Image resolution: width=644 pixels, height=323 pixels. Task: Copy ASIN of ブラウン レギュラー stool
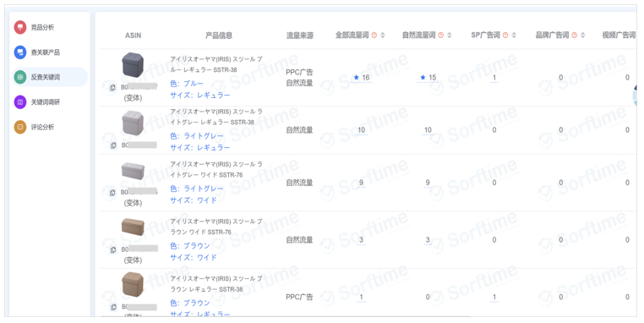tap(113, 307)
